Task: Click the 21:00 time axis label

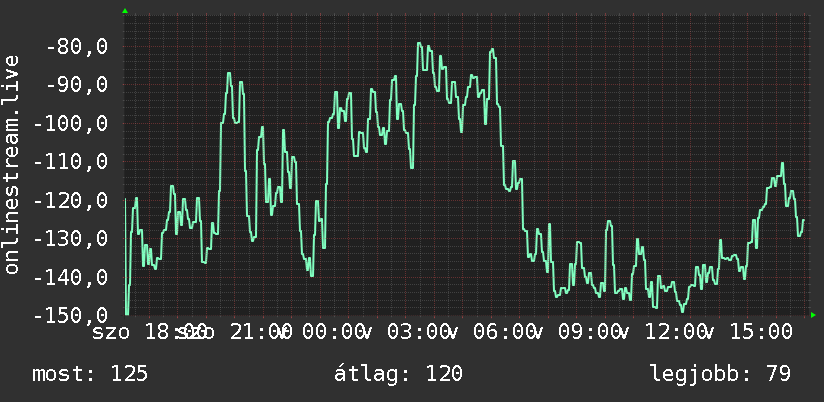Action: click(261, 332)
